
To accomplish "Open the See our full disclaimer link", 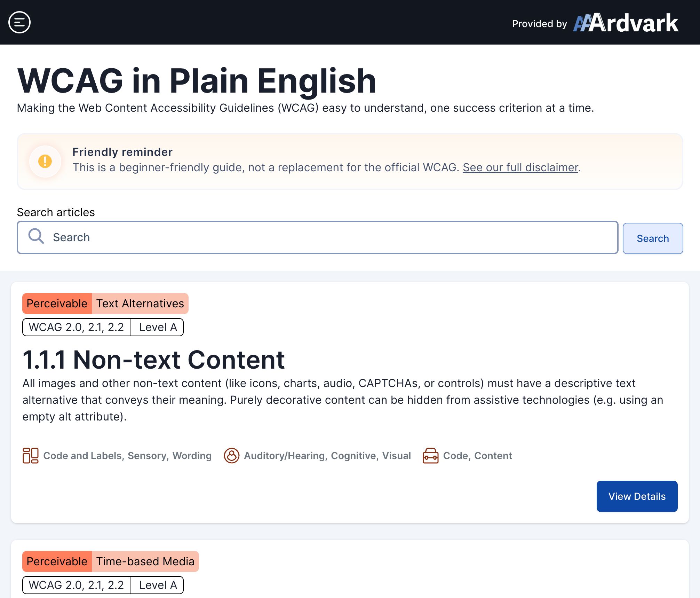I will click(520, 167).
